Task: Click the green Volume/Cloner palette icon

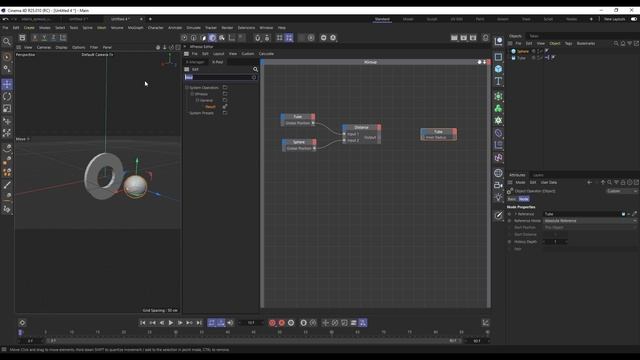Action: tap(498, 109)
